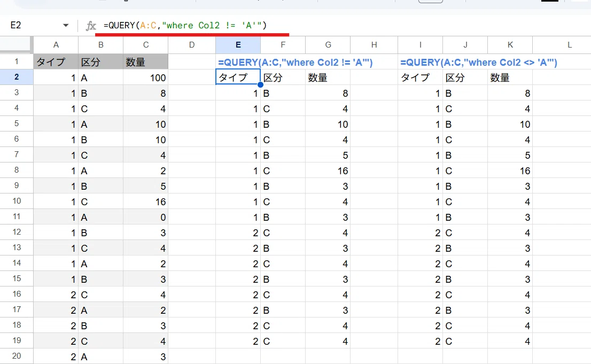Screen dimensions: 591x364
Task: Select row 15 header
Action: click(x=17, y=278)
